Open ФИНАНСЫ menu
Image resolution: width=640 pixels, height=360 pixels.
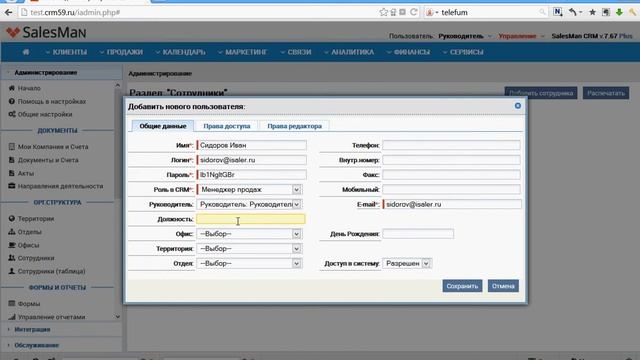pos(408,52)
